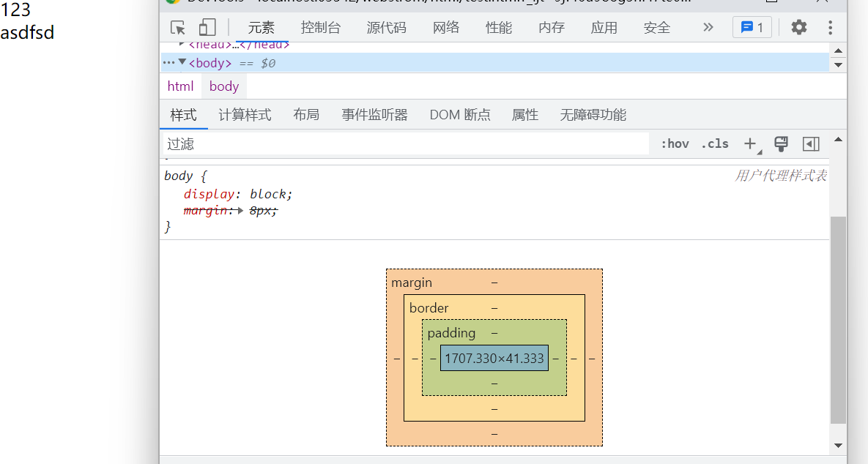Open the element state rendering icon near .cls
868x464 pixels.
pyautogui.click(x=781, y=143)
